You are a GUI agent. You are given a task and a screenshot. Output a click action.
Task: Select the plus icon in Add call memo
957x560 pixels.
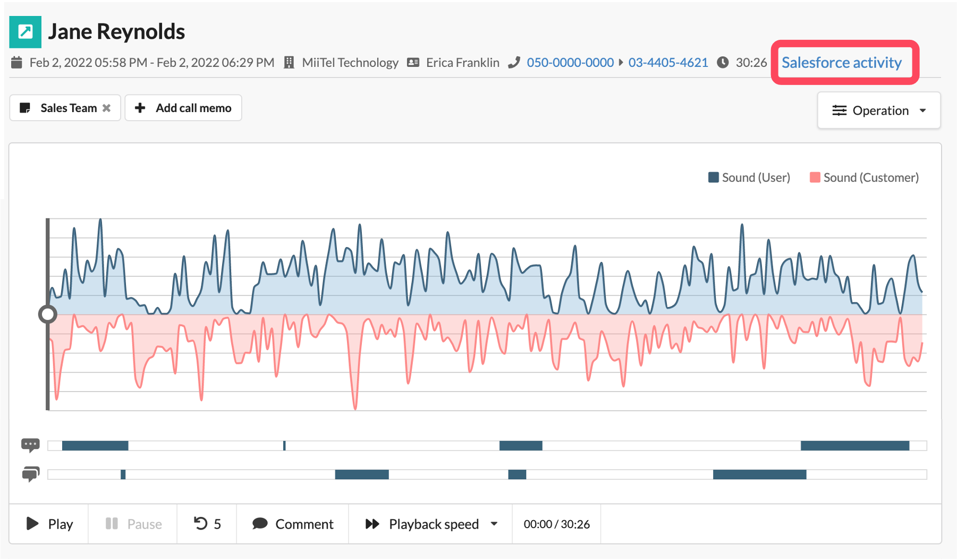pos(140,108)
